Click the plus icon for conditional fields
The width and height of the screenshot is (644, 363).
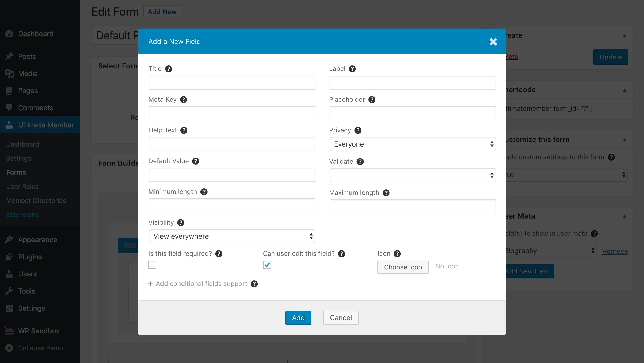click(151, 284)
